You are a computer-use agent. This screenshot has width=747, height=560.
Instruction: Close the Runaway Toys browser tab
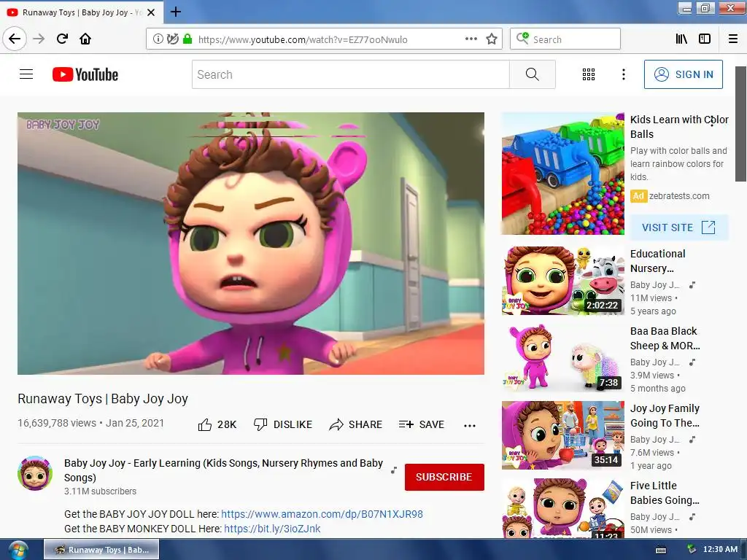point(151,12)
